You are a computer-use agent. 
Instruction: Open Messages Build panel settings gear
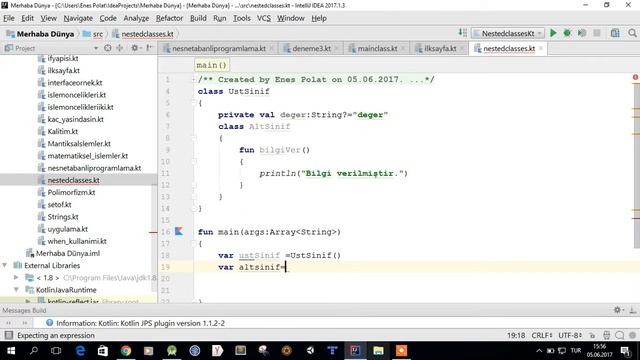point(618,310)
